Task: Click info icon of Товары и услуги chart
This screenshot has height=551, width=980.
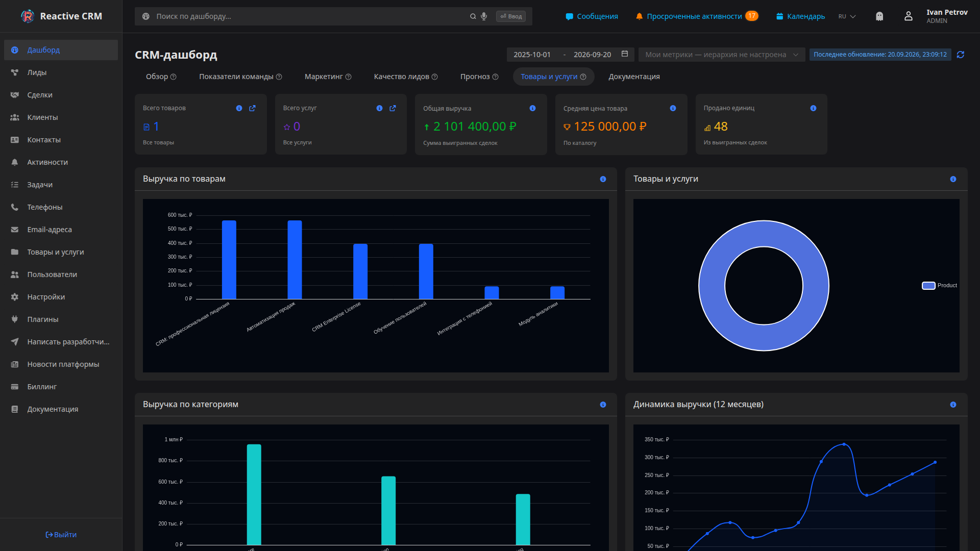Action: click(953, 179)
